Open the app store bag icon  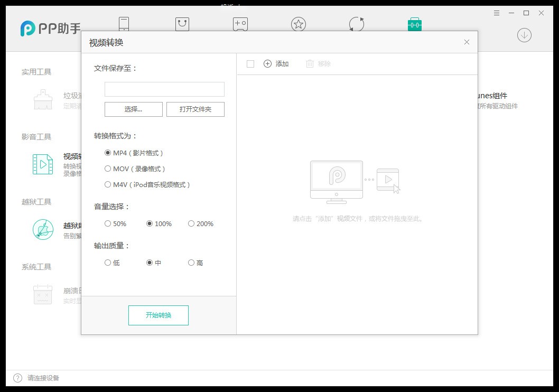(182, 24)
